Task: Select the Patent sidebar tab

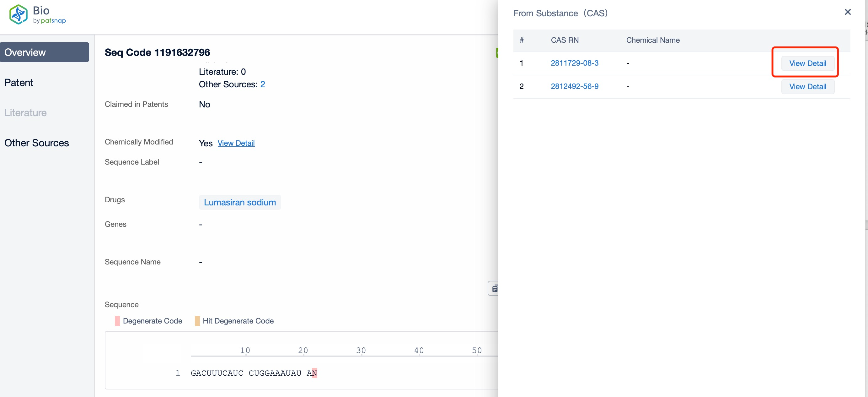Action: [x=19, y=83]
